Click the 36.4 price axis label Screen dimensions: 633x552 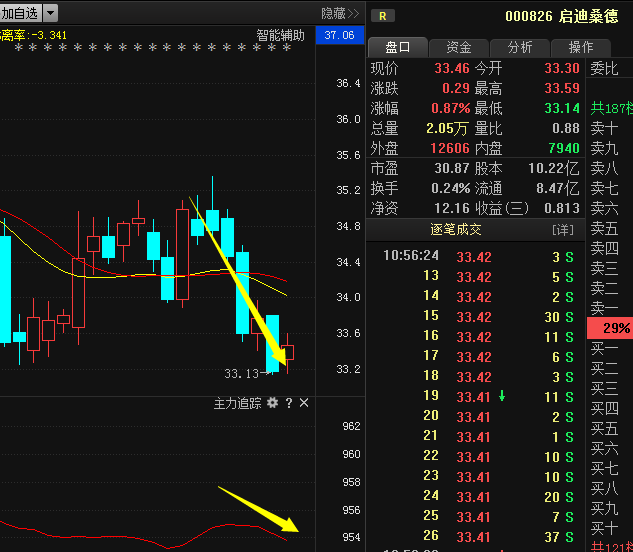click(348, 84)
